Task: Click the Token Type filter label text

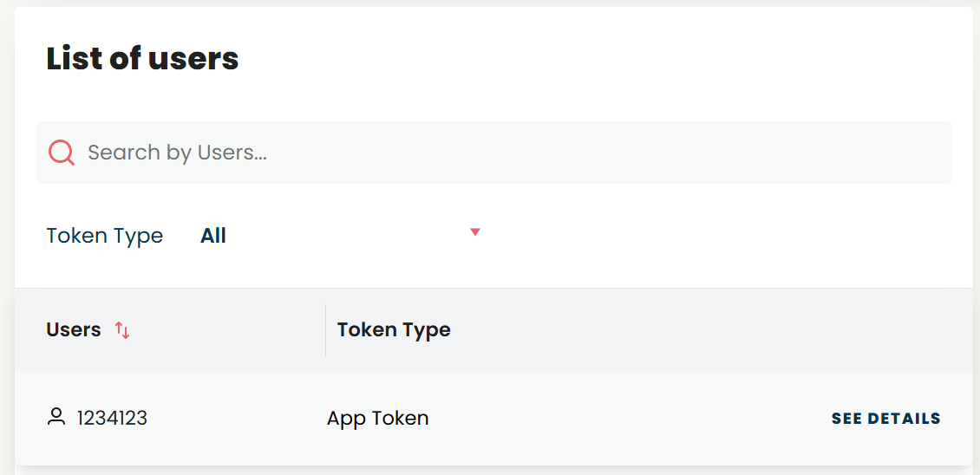Action: [104, 236]
